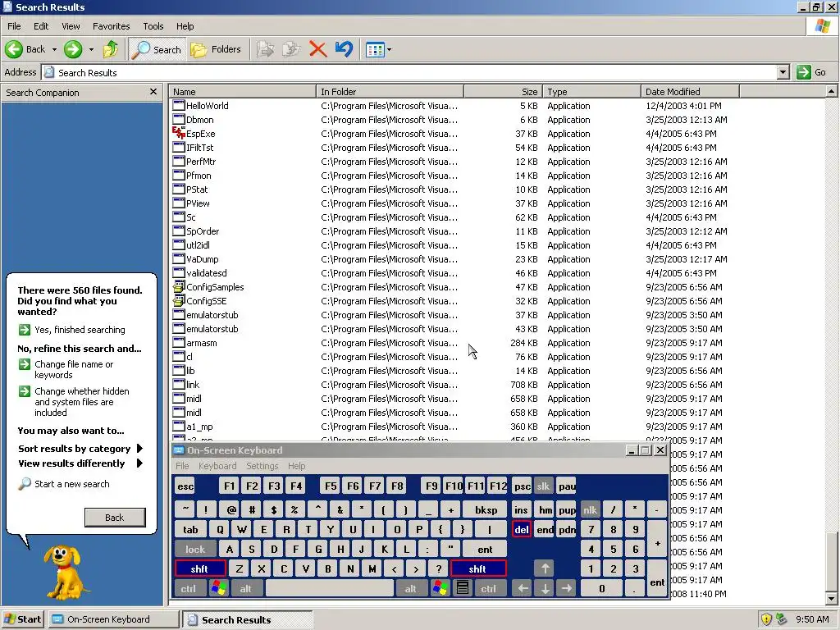840x630 pixels.
Task: Open the Tools menu
Action: [153, 26]
